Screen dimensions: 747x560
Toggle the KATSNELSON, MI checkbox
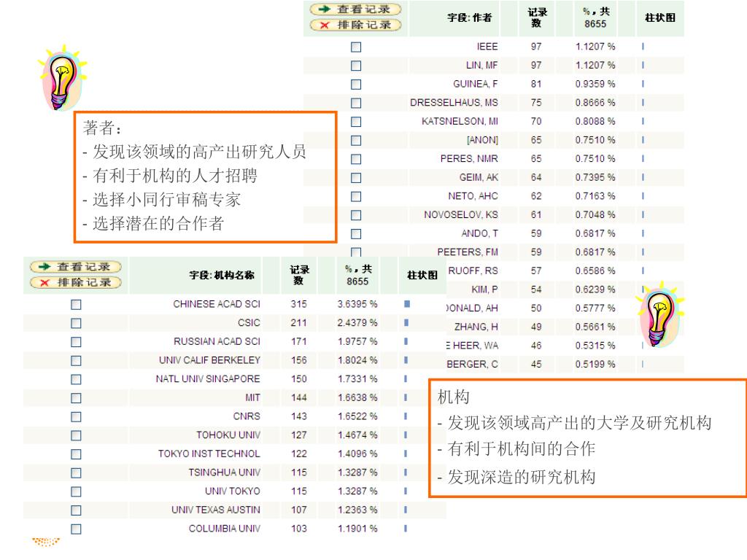tap(356, 122)
